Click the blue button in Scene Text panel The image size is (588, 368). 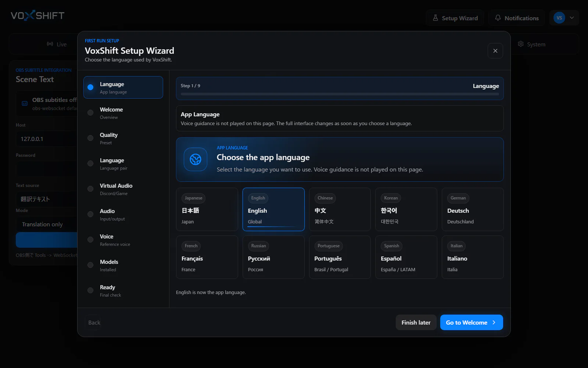(x=47, y=240)
